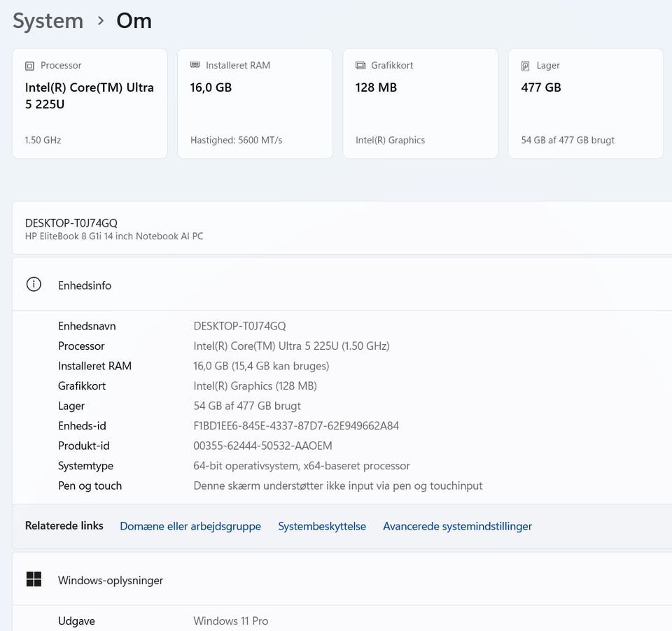This screenshot has width=672, height=631.
Task: Go back to System in the breadcrumb
Action: click(x=48, y=20)
